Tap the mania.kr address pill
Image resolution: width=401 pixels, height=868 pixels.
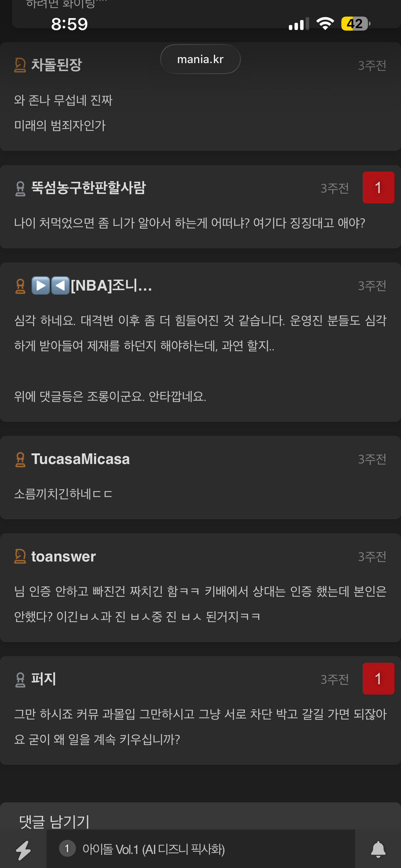coord(200,59)
